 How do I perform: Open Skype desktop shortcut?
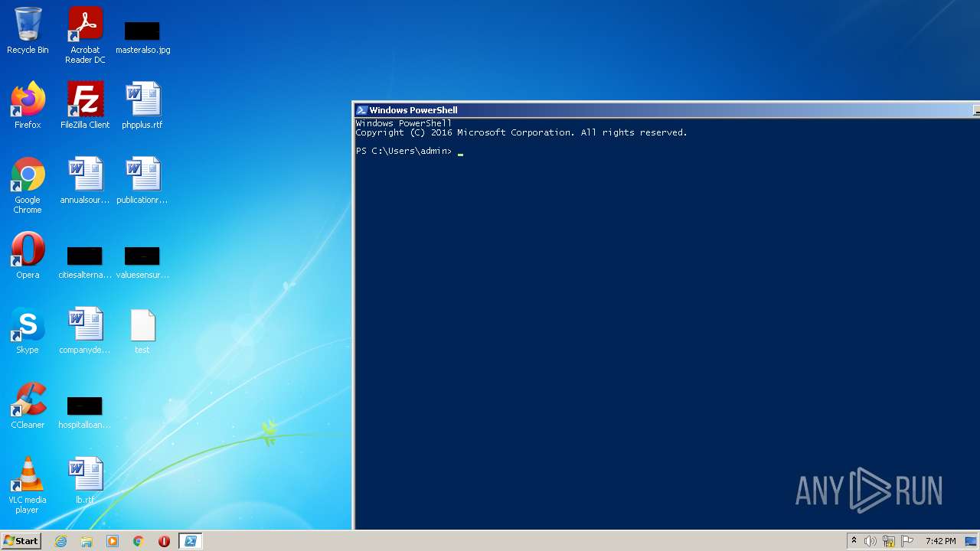(28, 331)
